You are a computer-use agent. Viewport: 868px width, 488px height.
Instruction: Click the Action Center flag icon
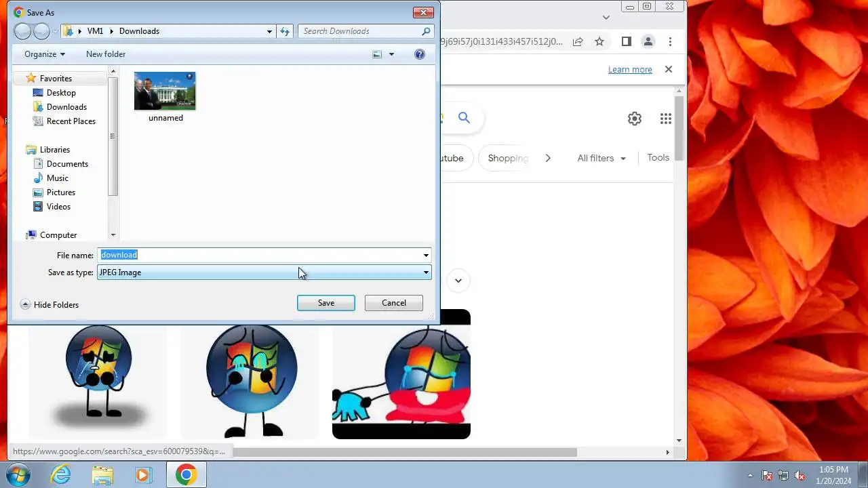pyautogui.click(x=767, y=475)
